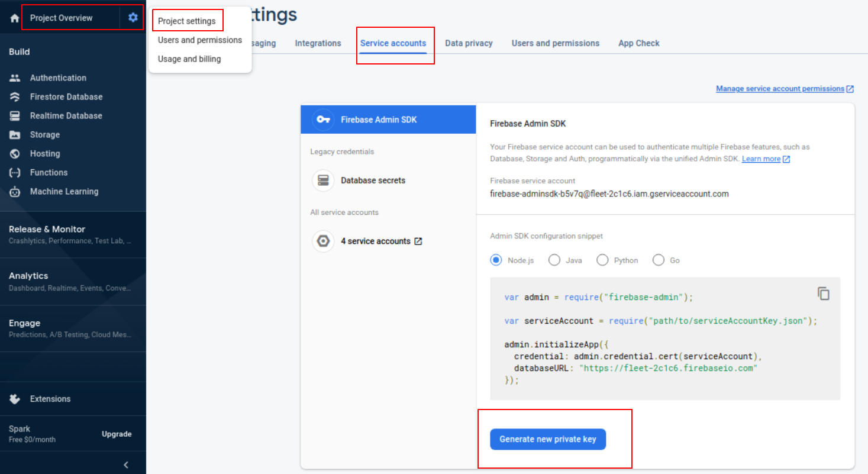The width and height of the screenshot is (868, 474).
Task: Click external link icon next to Learn more
Action: (x=786, y=159)
